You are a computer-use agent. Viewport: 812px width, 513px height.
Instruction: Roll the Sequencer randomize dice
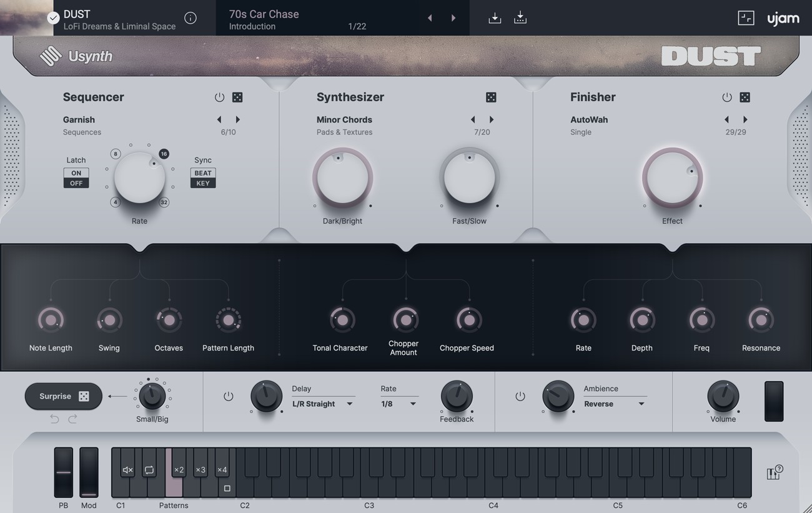click(x=237, y=97)
